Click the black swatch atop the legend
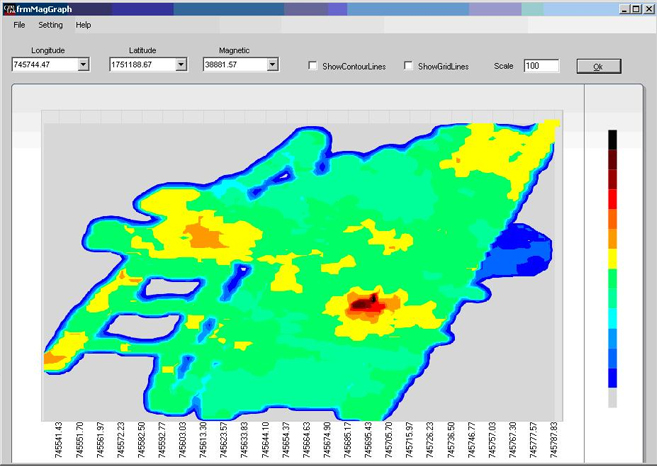The width and height of the screenshot is (657, 466). [613, 139]
